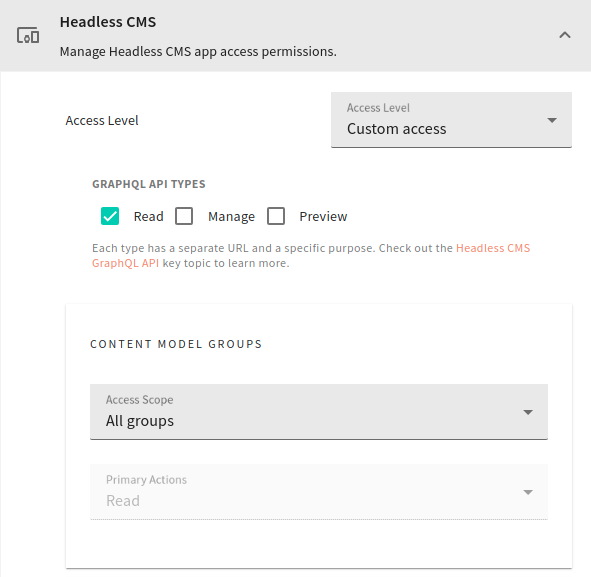Click the Manage checkbox label

point(231,216)
